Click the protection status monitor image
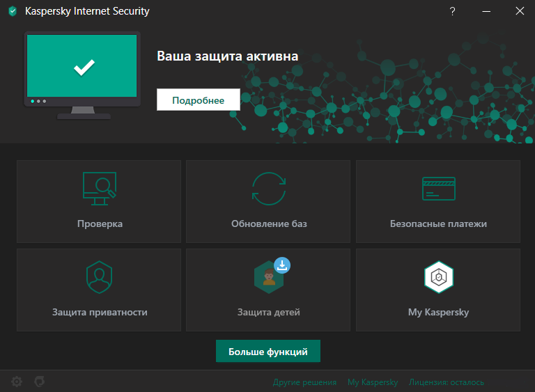The image size is (535, 392). 82,75
